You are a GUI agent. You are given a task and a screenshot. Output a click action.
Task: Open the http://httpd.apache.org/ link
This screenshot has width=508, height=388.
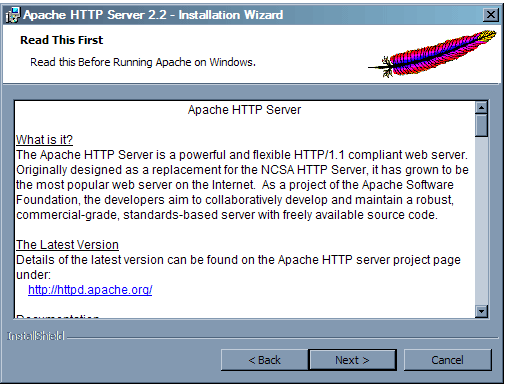(90, 290)
